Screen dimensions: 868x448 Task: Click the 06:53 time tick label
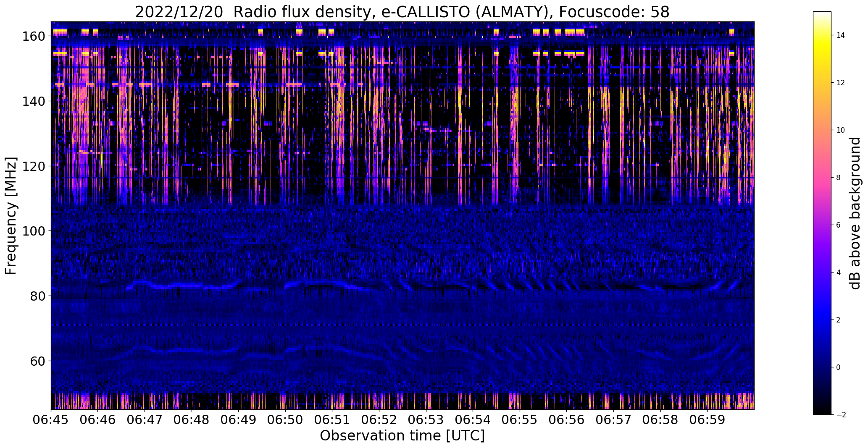[x=426, y=419]
